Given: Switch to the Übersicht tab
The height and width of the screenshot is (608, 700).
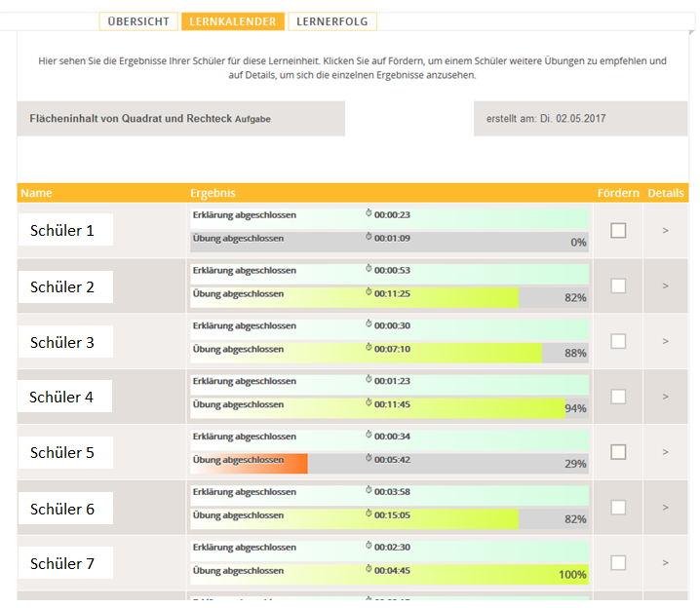Looking at the screenshot, I should pos(138,21).
